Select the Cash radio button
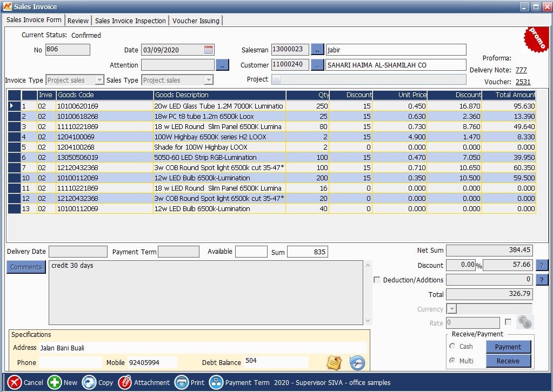Image resolution: width=553 pixels, height=392 pixels. coord(452,346)
